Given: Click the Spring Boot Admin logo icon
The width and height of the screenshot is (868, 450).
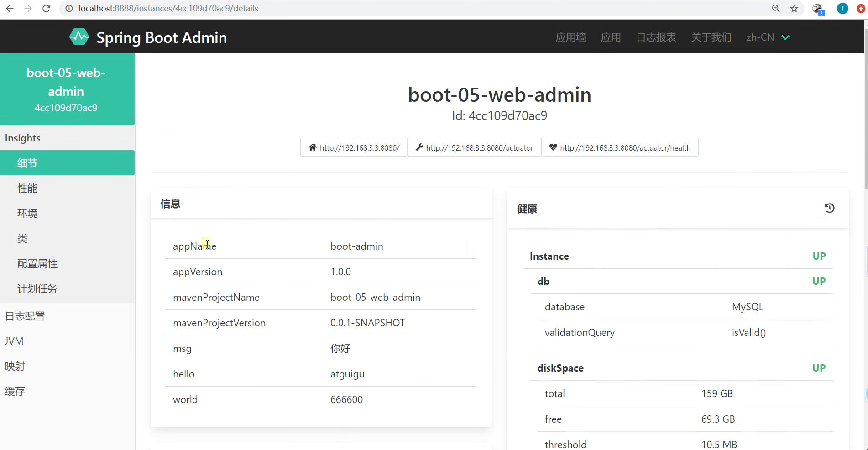Looking at the screenshot, I should (x=79, y=37).
